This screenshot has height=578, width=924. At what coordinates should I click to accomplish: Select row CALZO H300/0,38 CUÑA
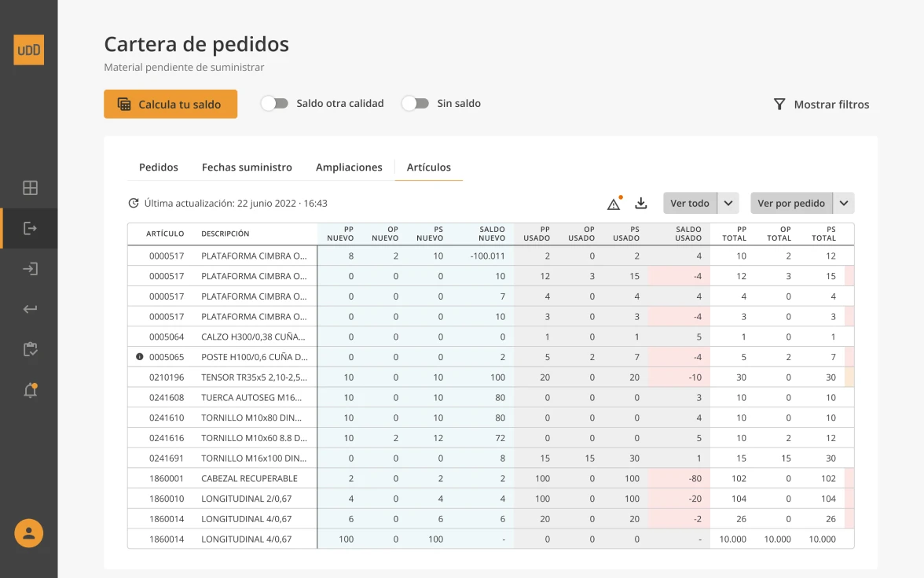(x=491, y=337)
